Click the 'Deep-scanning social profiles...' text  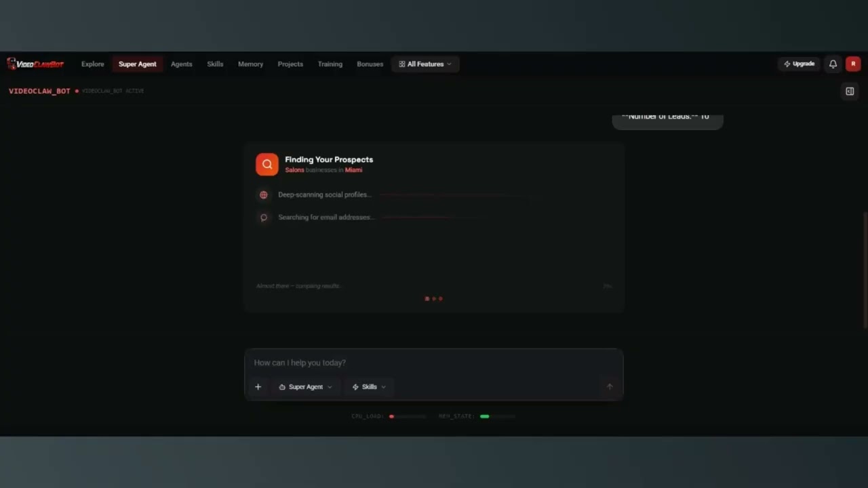click(325, 195)
